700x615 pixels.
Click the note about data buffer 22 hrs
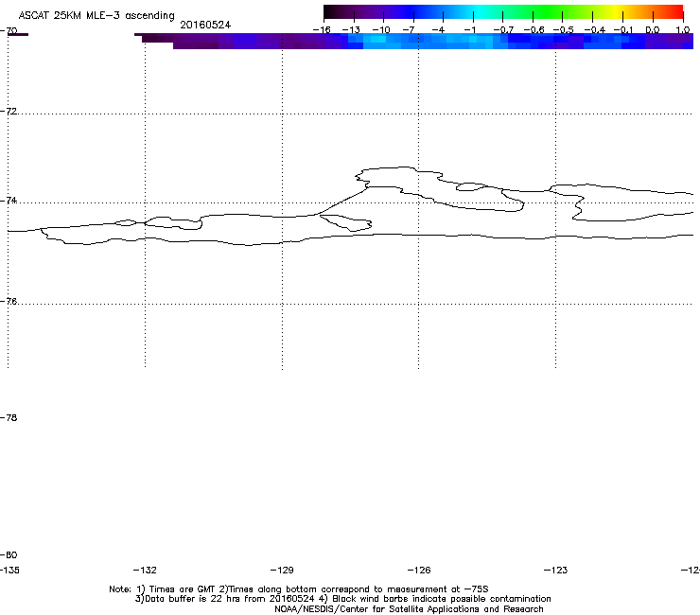point(342,599)
